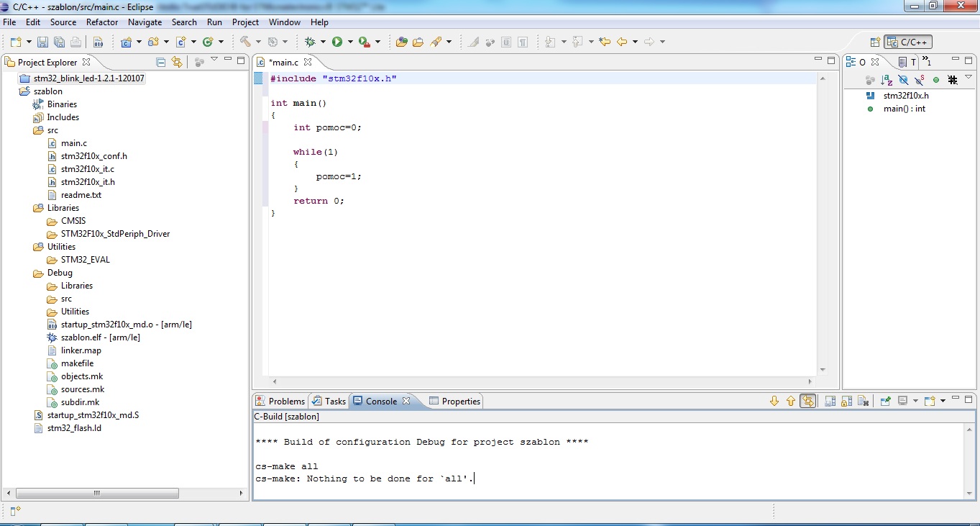The image size is (980, 526).
Task: Open the File menu
Action: coord(9,22)
